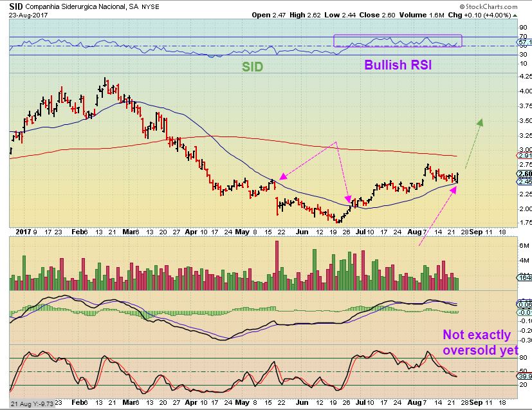Click the MACD value tag 0.06

point(524,304)
